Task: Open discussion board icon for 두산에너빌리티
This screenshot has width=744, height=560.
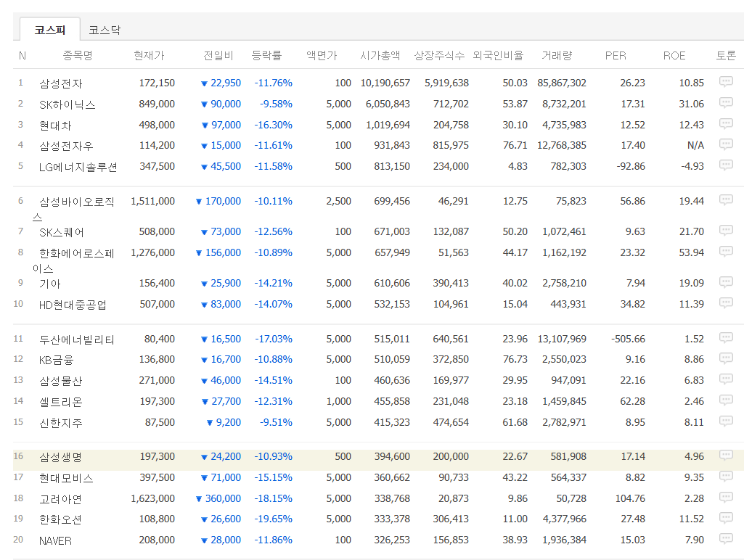Action: point(726,337)
